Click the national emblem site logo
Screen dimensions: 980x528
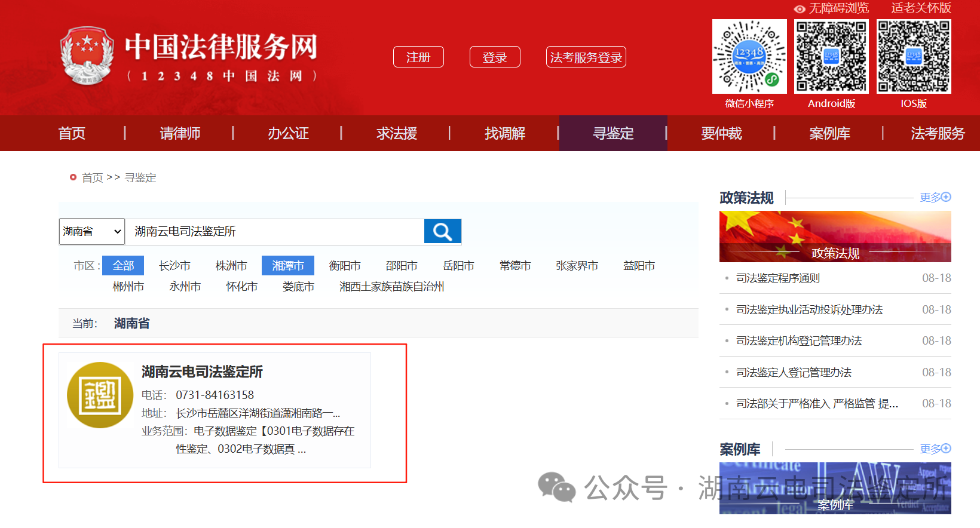(x=87, y=56)
